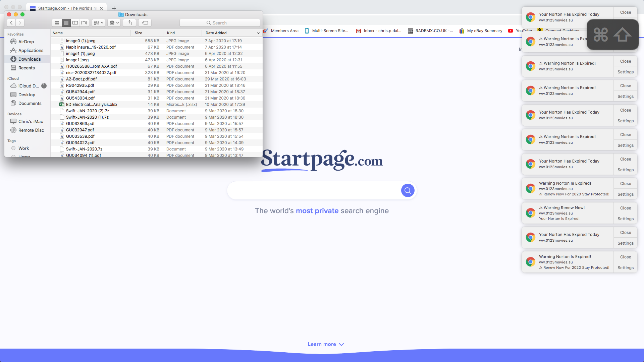This screenshot has width=644, height=362.
Task: Select the Startpage.com browser tab
Action: point(66,8)
